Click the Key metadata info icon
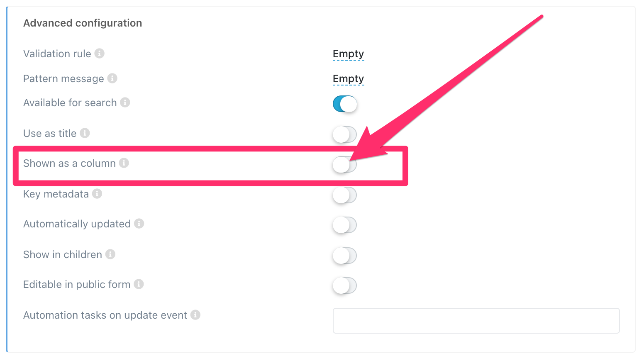The image size is (644, 361). click(x=97, y=194)
